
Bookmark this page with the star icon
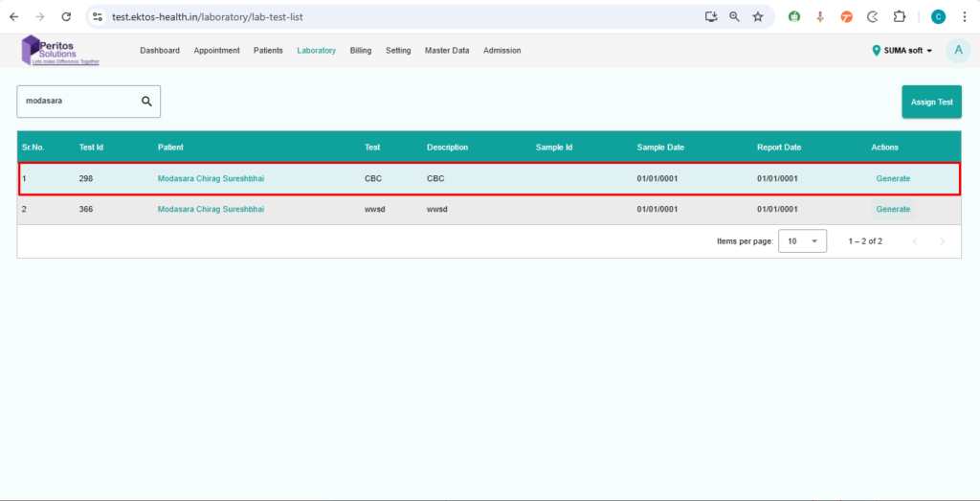pyautogui.click(x=758, y=17)
